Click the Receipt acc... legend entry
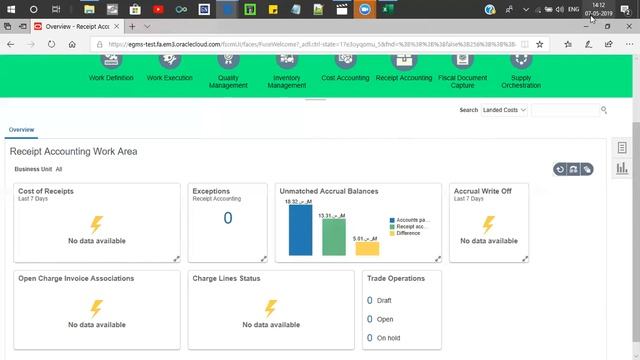Viewport: 640px width, 360px height. tap(409, 227)
